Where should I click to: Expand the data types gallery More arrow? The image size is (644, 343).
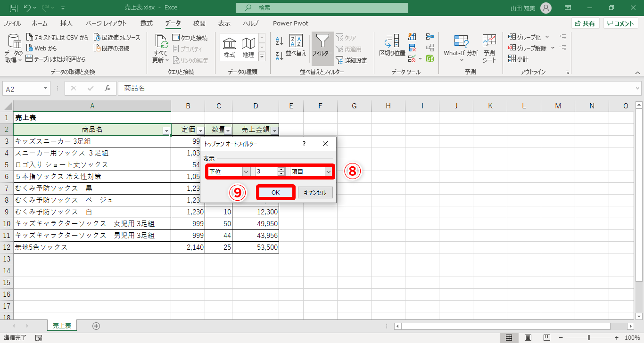pos(262,57)
